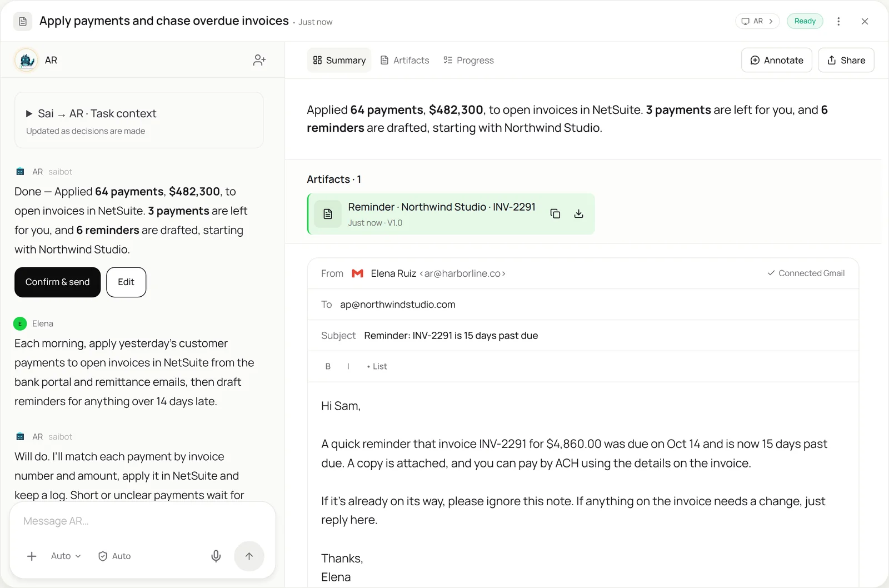Toggle bold formatting in email editor
Image resolution: width=889 pixels, height=588 pixels.
(x=328, y=366)
